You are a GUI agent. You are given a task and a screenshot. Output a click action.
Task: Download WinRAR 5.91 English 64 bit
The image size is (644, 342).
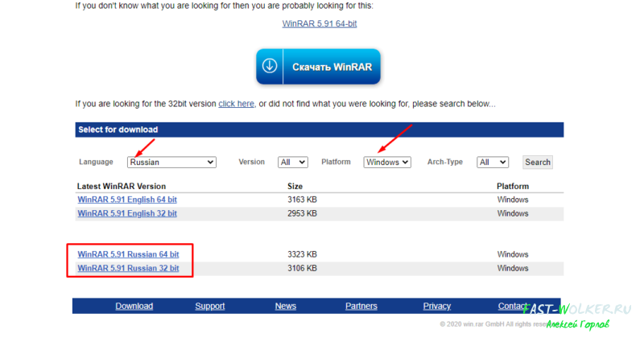pos(127,200)
